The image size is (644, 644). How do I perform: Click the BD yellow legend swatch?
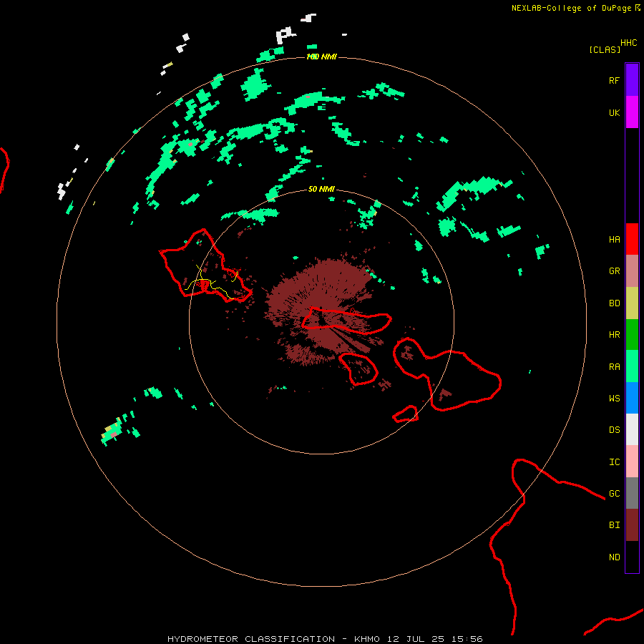coord(632,303)
